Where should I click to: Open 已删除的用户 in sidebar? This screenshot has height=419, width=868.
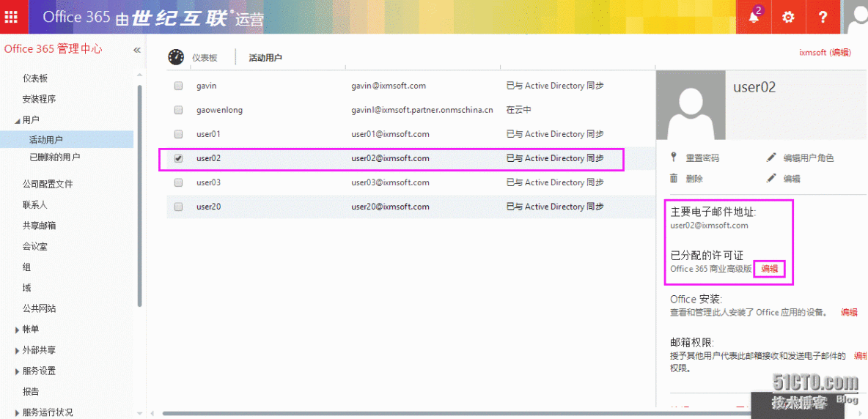pos(55,157)
